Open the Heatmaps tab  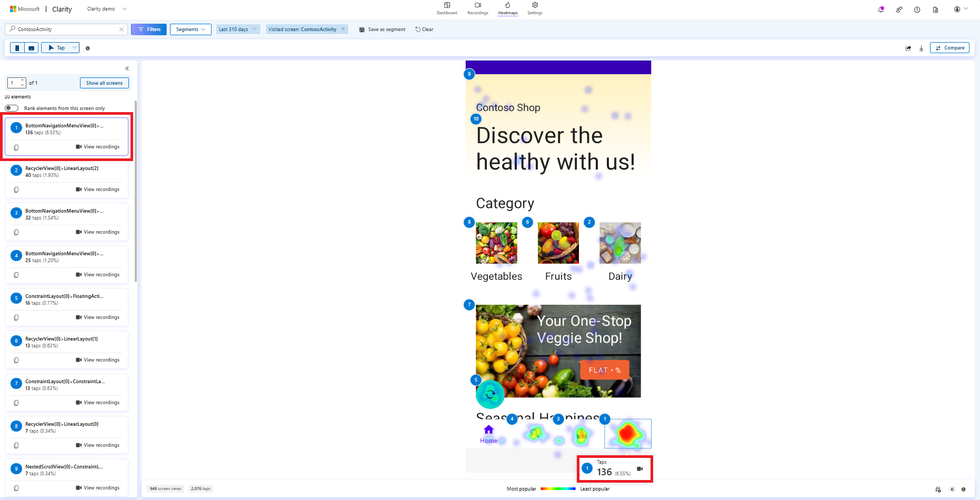pyautogui.click(x=508, y=8)
